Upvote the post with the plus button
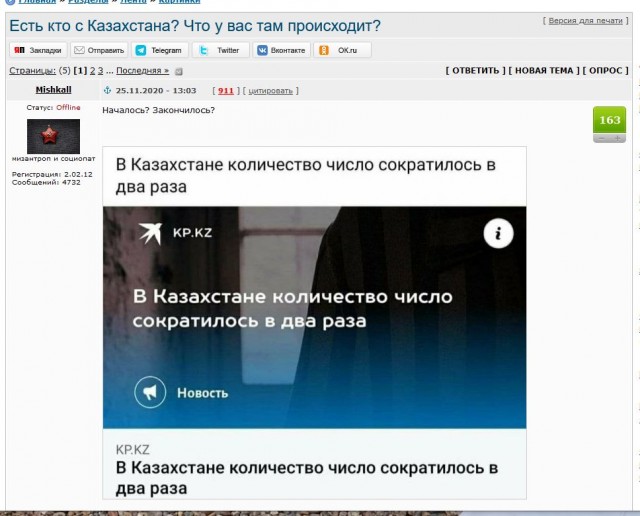640x516 pixels. tap(618, 139)
